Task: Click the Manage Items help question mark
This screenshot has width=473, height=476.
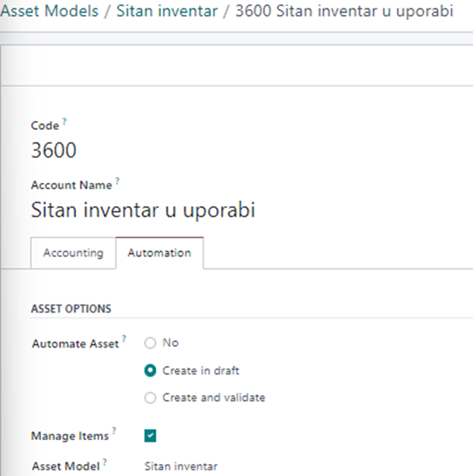Action: (114, 431)
